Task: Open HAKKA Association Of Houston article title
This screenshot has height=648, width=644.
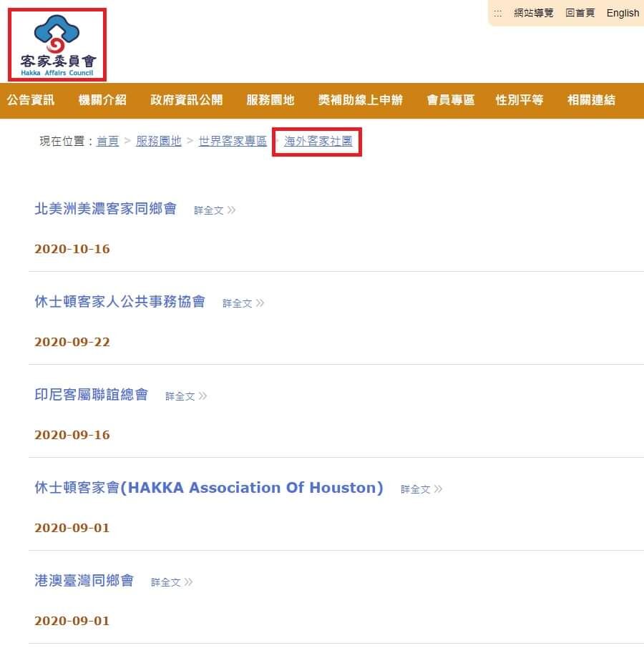Action: click(209, 488)
